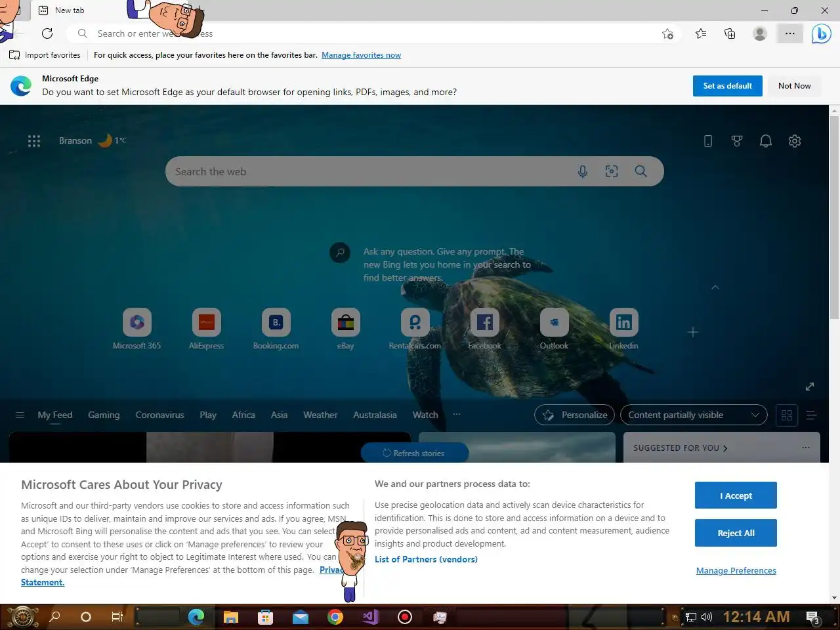Open Visual Studio from taskbar

tap(370, 617)
